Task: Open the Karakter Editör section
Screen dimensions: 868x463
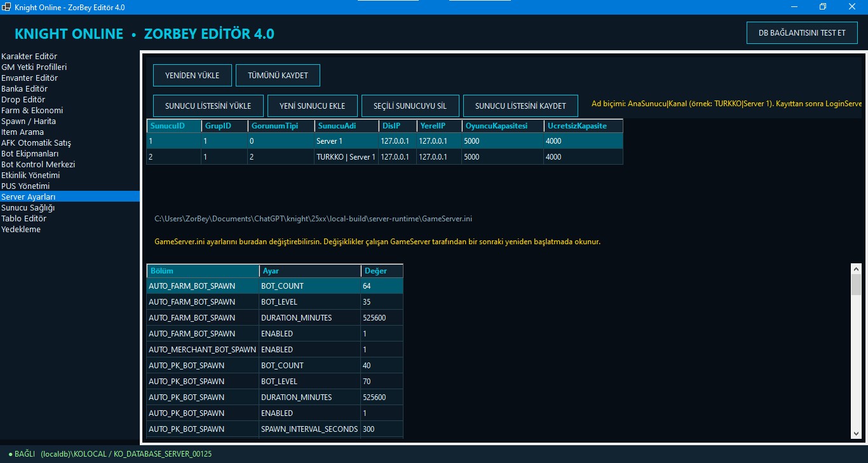Action: click(70, 57)
